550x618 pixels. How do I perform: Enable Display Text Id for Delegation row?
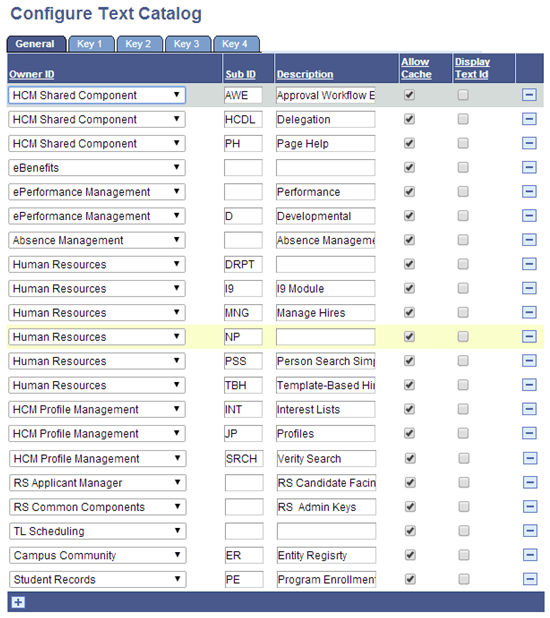tap(463, 119)
